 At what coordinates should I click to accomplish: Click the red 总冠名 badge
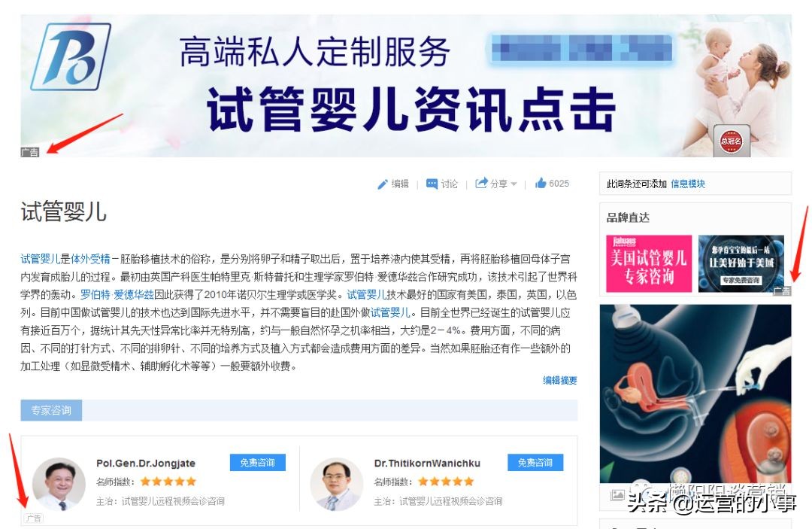pyautogui.click(x=731, y=141)
